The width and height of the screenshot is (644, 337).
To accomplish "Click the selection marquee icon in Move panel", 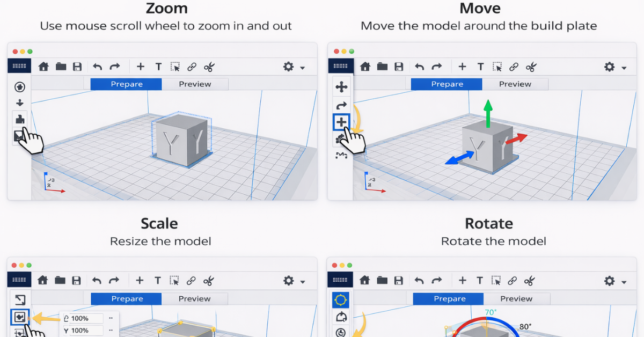I will click(497, 67).
